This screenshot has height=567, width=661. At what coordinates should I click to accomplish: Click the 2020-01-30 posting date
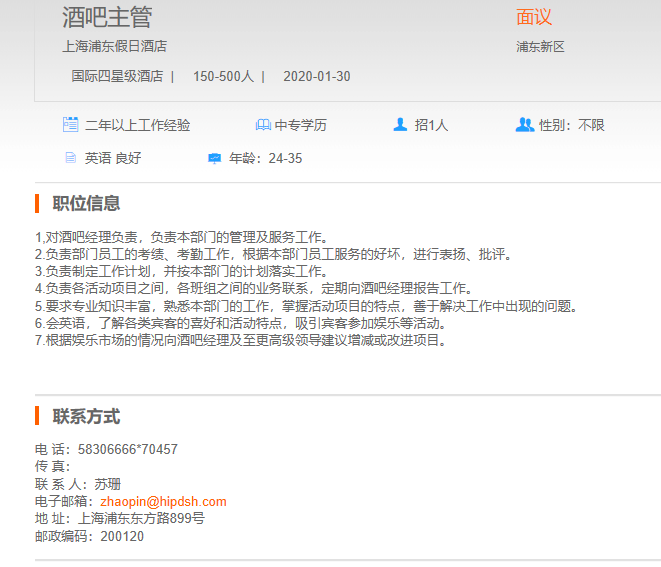[317, 76]
